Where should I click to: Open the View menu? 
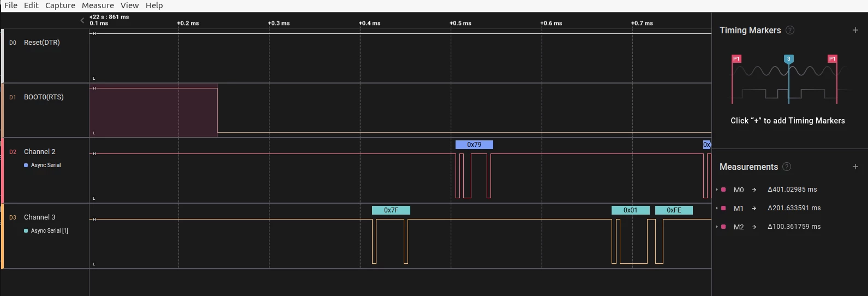pos(129,5)
